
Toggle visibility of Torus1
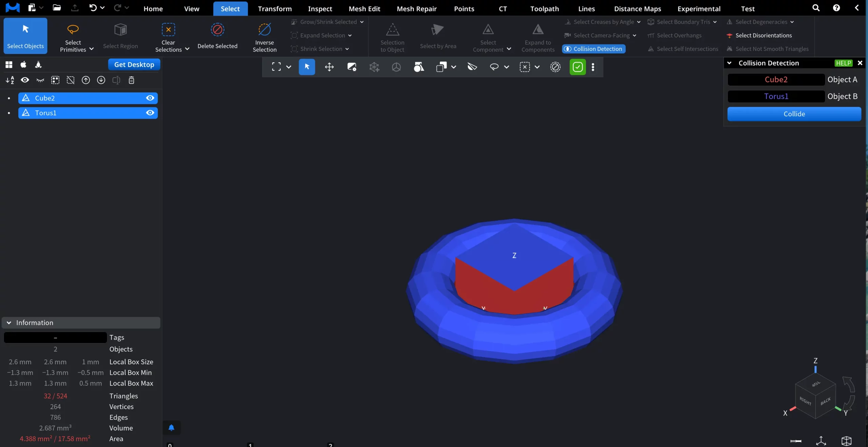(150, 113)
